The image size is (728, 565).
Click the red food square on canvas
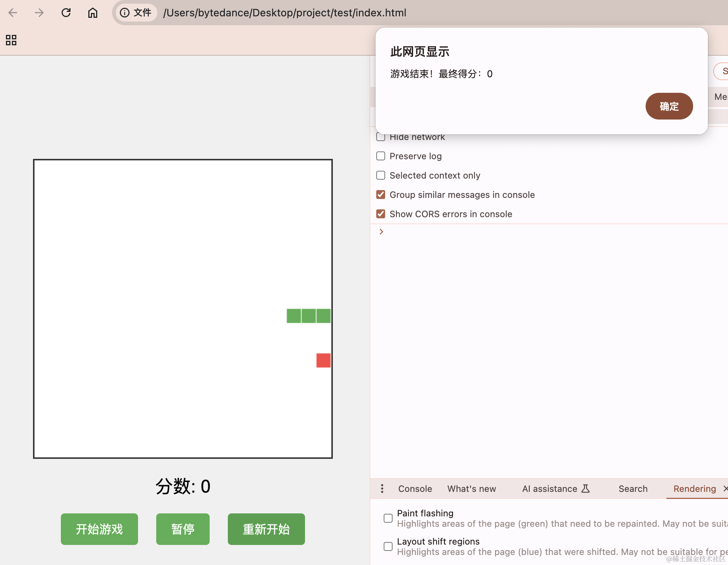(324, 360)
